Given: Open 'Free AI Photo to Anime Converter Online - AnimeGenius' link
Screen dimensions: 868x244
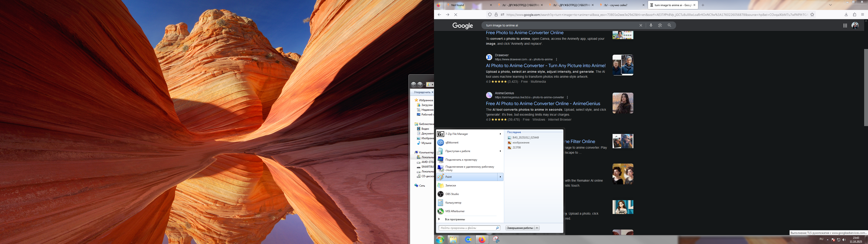Looking at the screenshot, I should [543, 103].
